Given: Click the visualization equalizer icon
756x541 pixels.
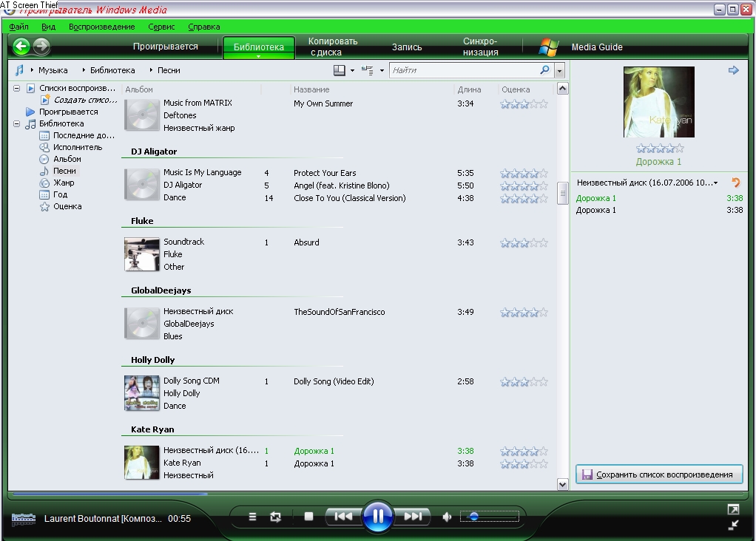Looking at the screenshot, I should [24, 519].
